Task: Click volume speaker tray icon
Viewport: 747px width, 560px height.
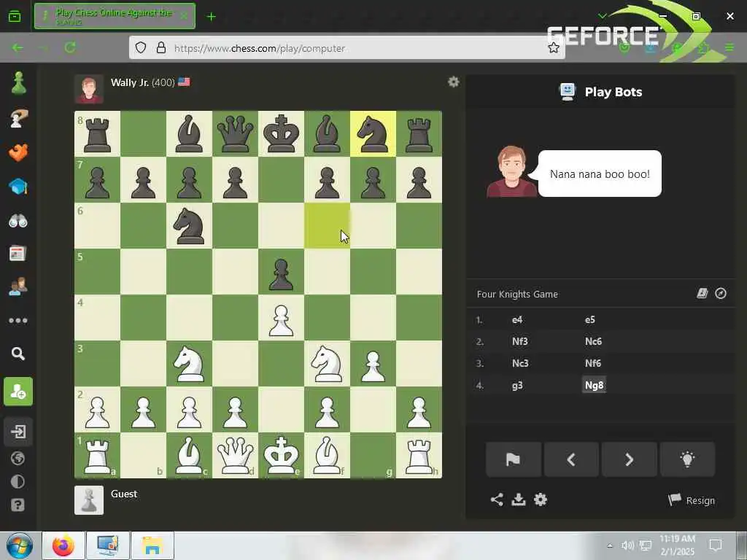Action: coord(627,545)
